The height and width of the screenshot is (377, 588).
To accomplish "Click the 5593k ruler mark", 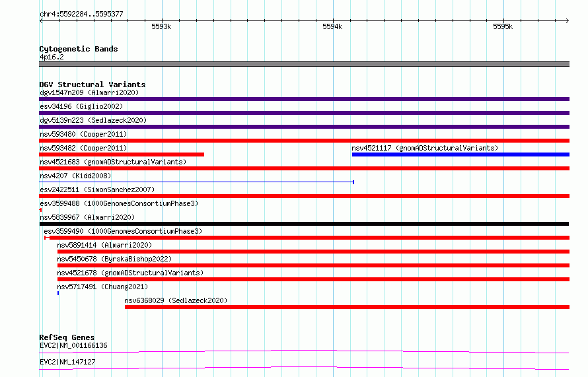I will (161, 26).
